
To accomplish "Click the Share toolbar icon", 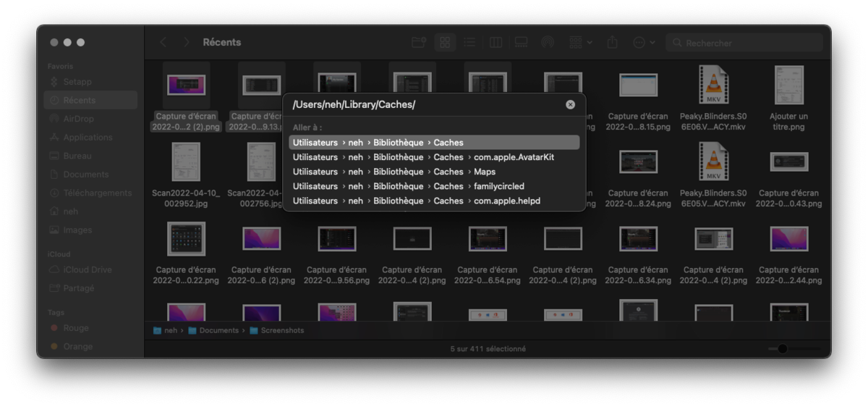I will pyautogui.click(x=613, y=43).
